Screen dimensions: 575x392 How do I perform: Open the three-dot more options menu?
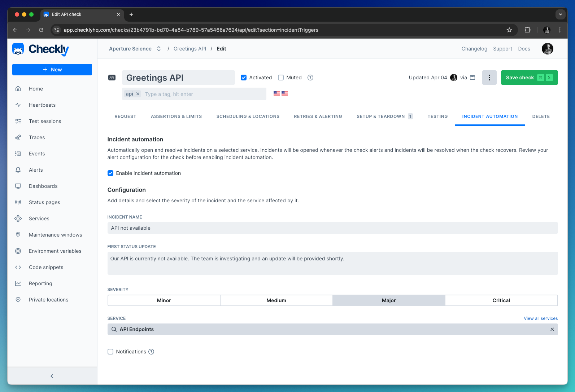[x=489, y=78]
